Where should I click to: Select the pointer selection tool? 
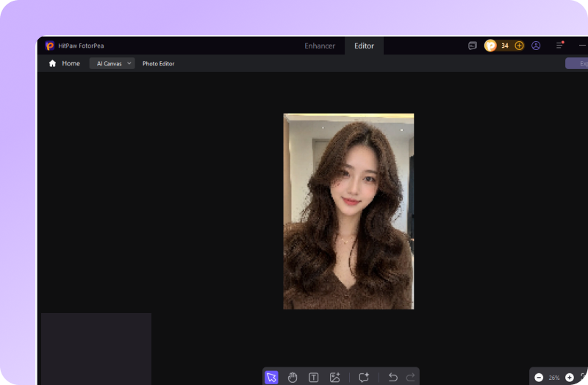[271, 377]
